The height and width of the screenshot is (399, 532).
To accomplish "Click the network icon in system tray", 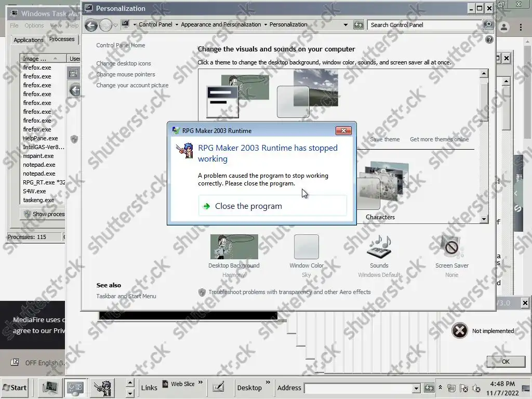I will click(x=451, y=388).
